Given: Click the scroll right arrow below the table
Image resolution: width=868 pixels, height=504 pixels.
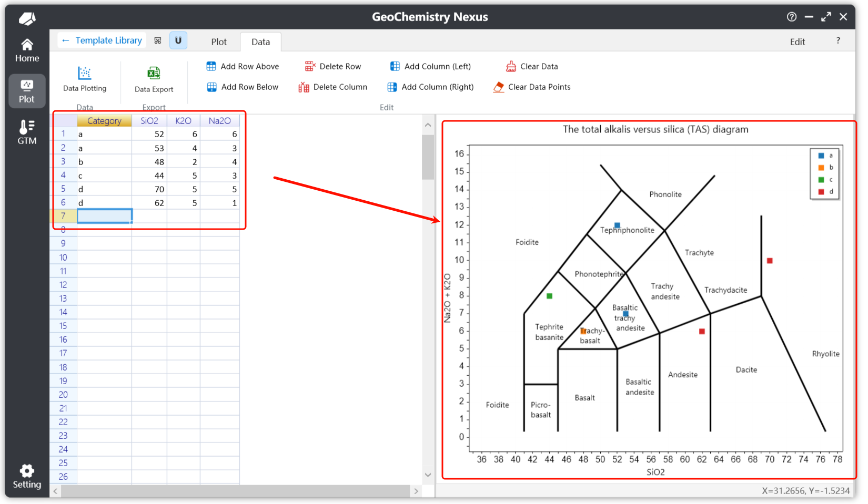Looking at the screenshot, I should [x=416, y=491].
